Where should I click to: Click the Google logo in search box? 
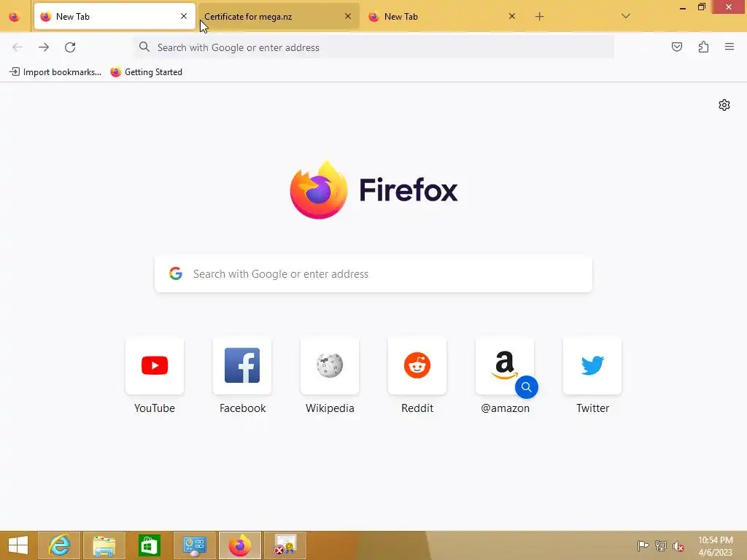[x=176, y=273]
